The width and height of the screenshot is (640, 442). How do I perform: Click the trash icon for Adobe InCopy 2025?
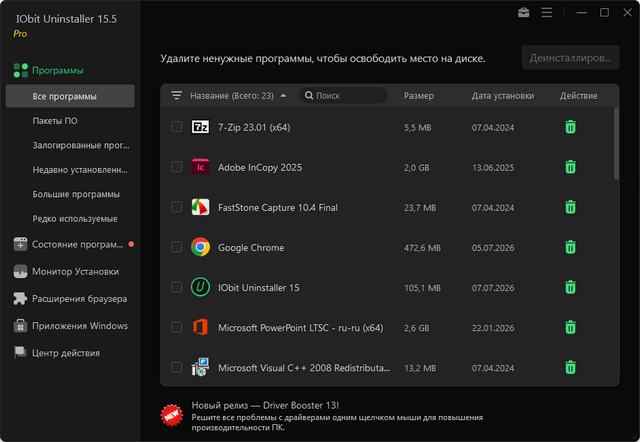tap(570, 167)
